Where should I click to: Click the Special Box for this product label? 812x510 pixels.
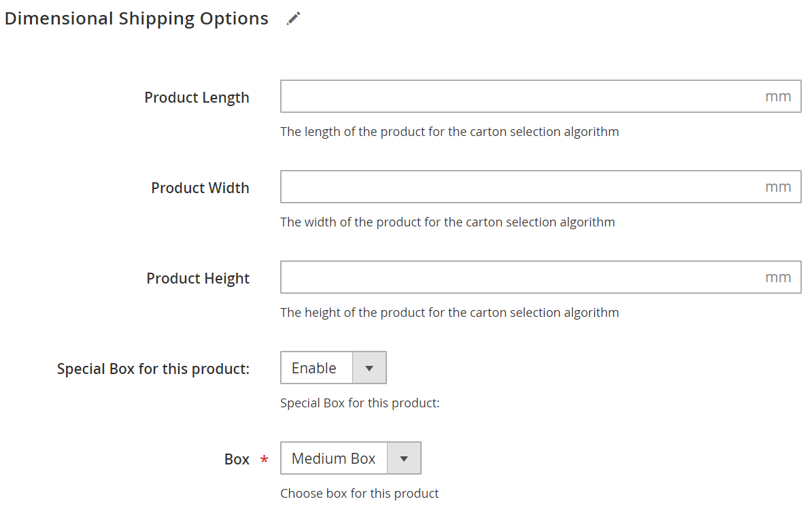click(153, 369)
